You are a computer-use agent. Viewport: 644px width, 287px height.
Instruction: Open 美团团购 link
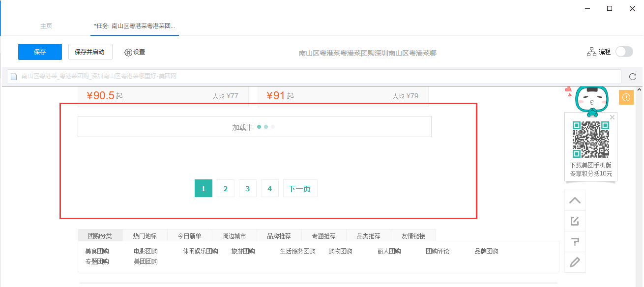146,261
